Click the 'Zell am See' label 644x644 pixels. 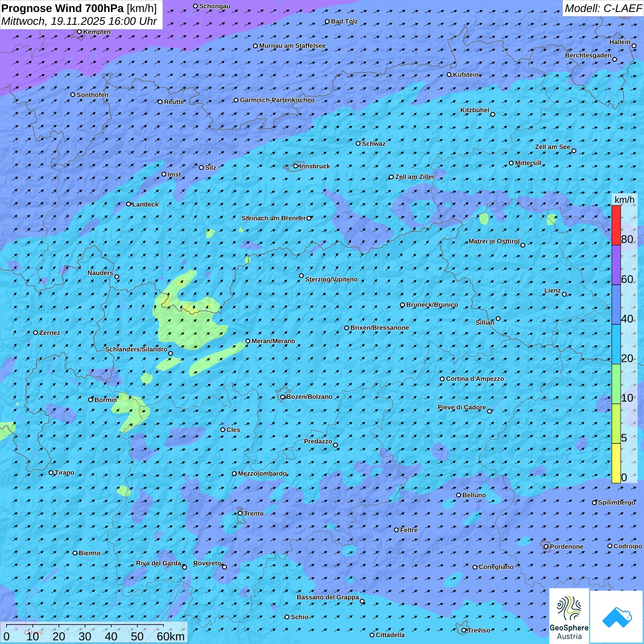(x=552, y=147)
